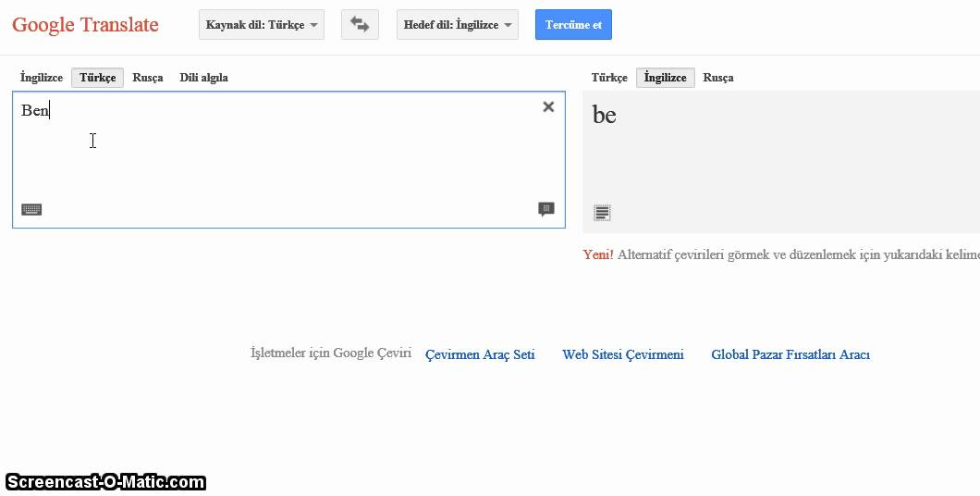
Task: Set the target language to Rusça
Action: (718, 78)
